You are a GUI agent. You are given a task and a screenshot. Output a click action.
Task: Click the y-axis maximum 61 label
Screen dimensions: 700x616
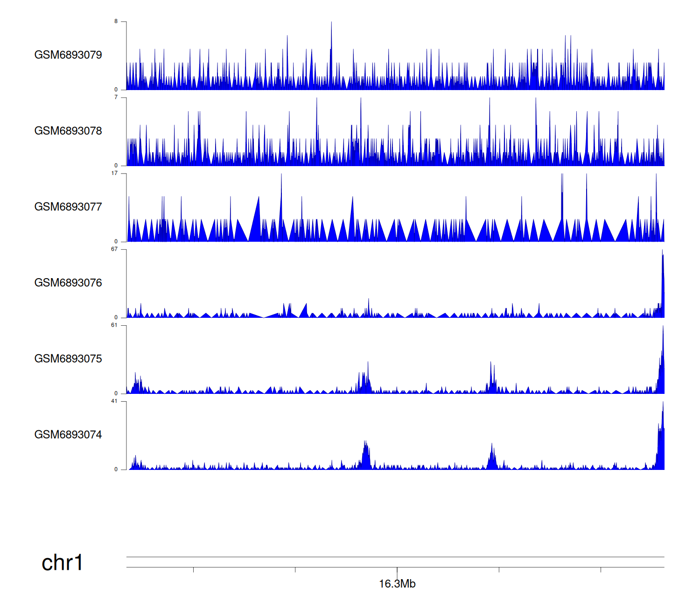pyautogui.click(x=114, y=325)
